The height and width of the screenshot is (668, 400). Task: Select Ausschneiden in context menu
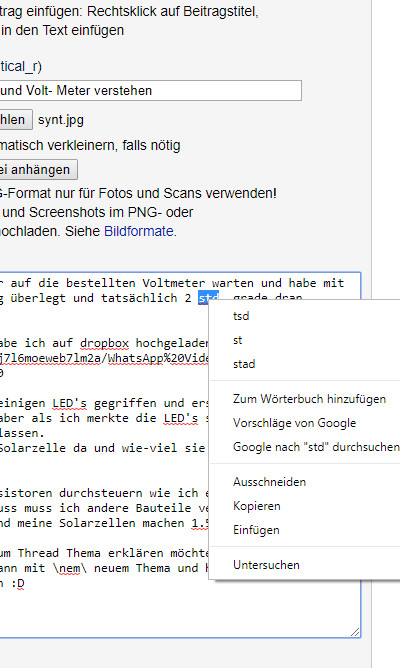point(269,482)
